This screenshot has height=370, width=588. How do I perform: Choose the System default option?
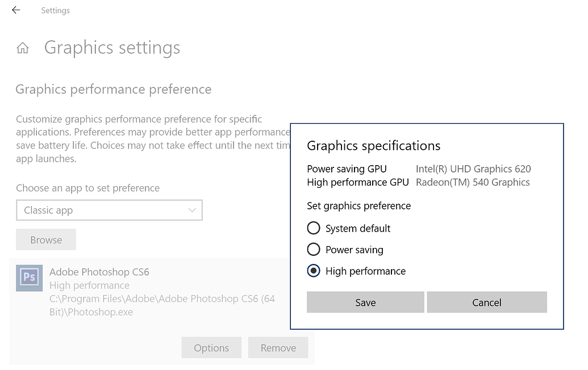313,228
